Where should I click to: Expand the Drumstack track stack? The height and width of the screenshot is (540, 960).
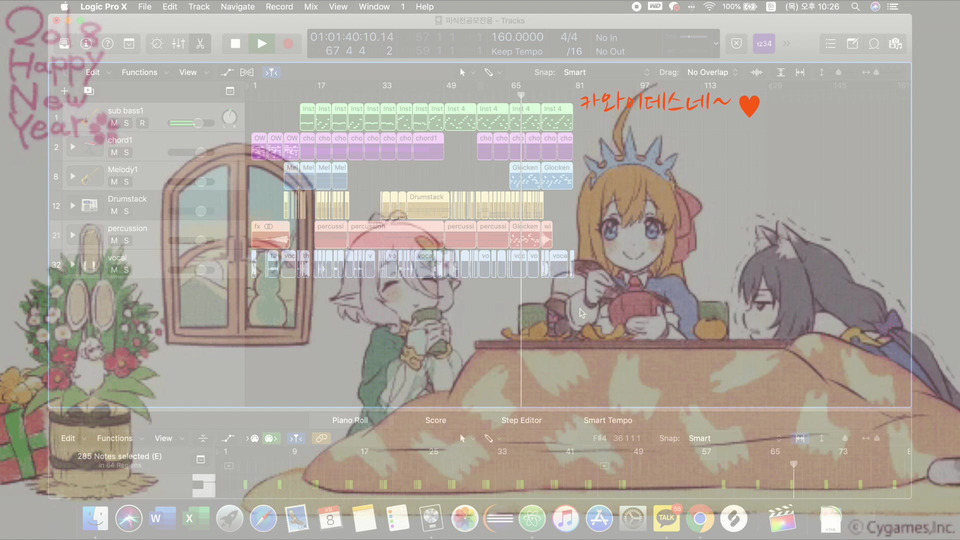[73, 206]
